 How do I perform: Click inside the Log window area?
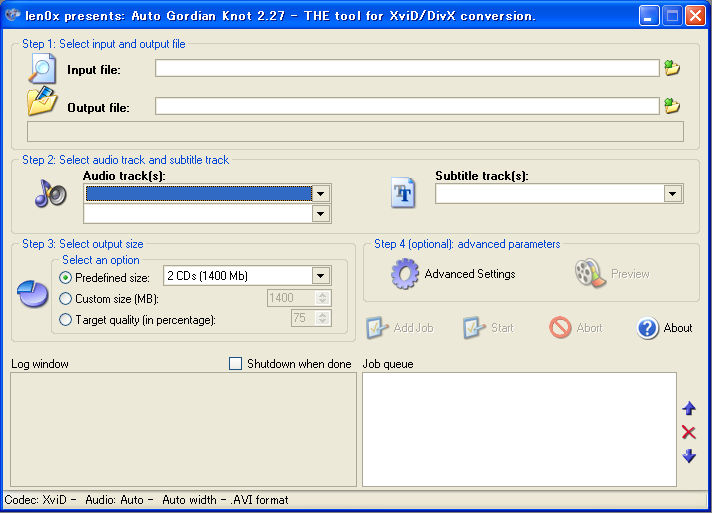[183, 429]
